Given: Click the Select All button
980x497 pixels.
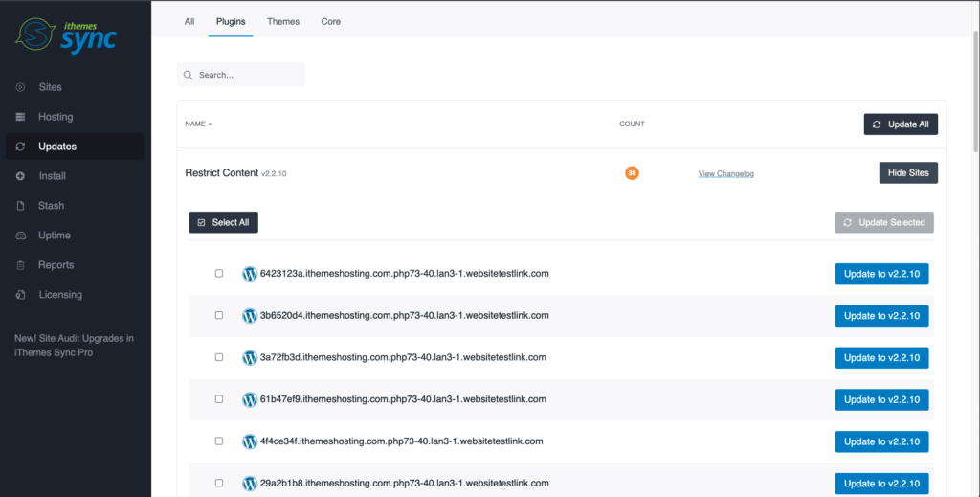Looking at the screenshot, I should click(x=224, y=222).
